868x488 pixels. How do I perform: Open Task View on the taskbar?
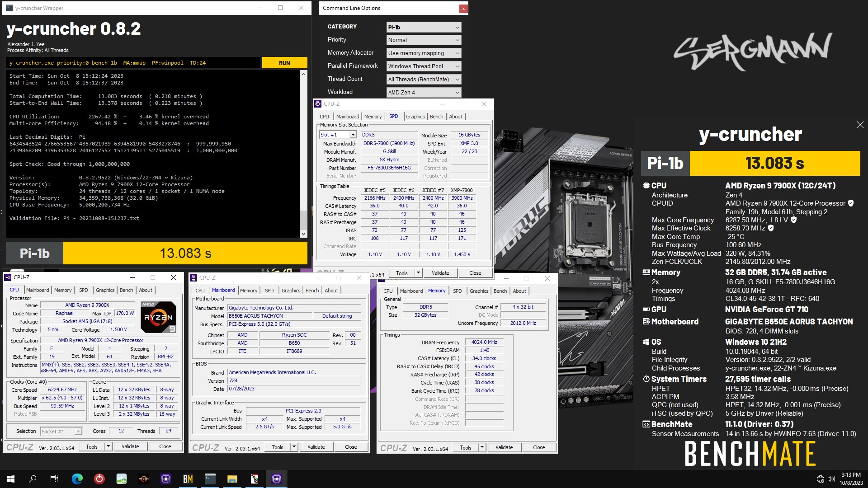pyautogui.click(x=54, y=479)
